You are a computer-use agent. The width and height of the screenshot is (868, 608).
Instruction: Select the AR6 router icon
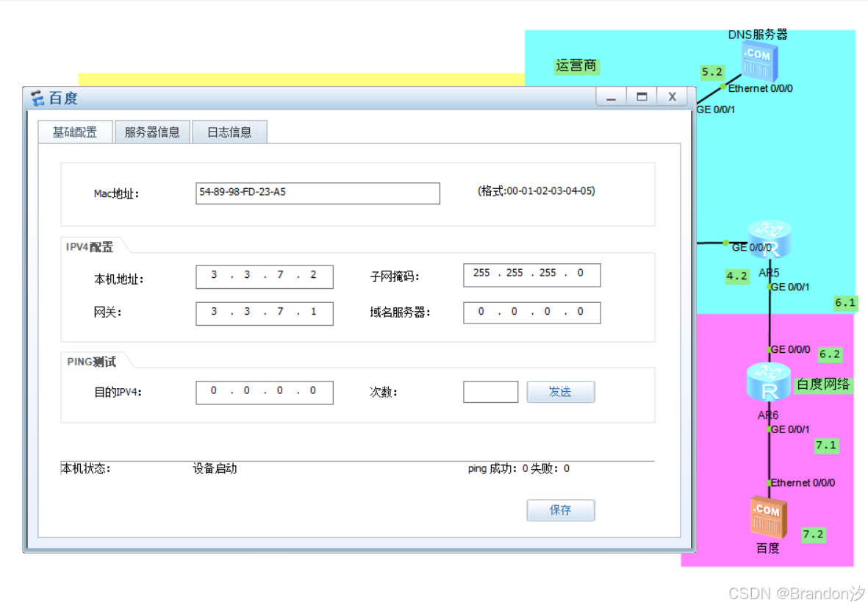(768, 382)
